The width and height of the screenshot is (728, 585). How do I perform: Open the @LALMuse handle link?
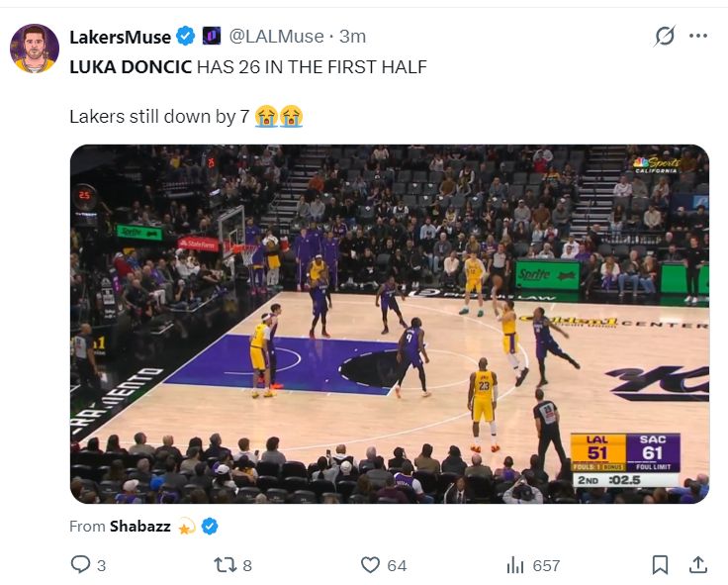tap(276, 37)
